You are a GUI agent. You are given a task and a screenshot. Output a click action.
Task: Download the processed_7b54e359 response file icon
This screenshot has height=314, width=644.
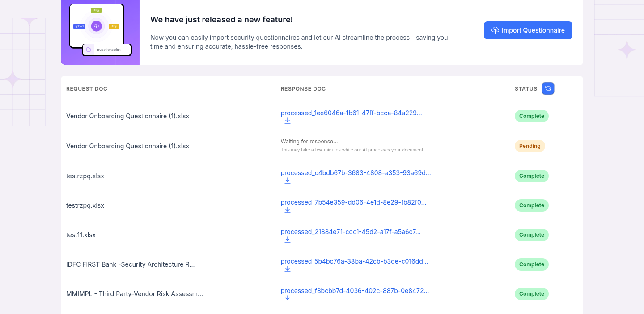point(288,210)
